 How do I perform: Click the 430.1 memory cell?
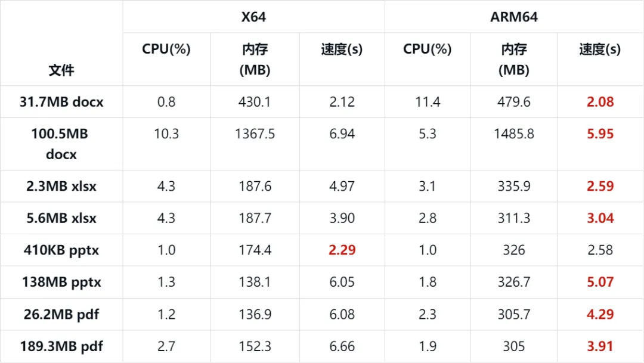[255, 102]
